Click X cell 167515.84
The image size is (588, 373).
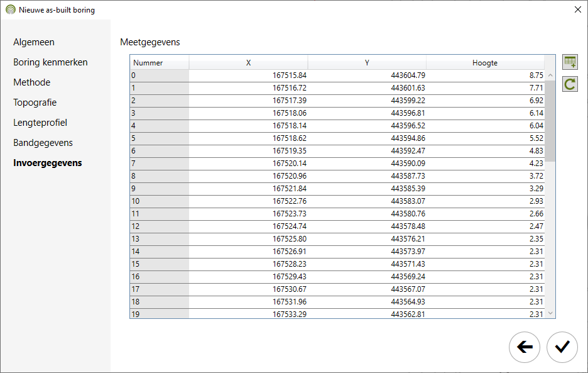pyautogui.click(x=248, y=75)
